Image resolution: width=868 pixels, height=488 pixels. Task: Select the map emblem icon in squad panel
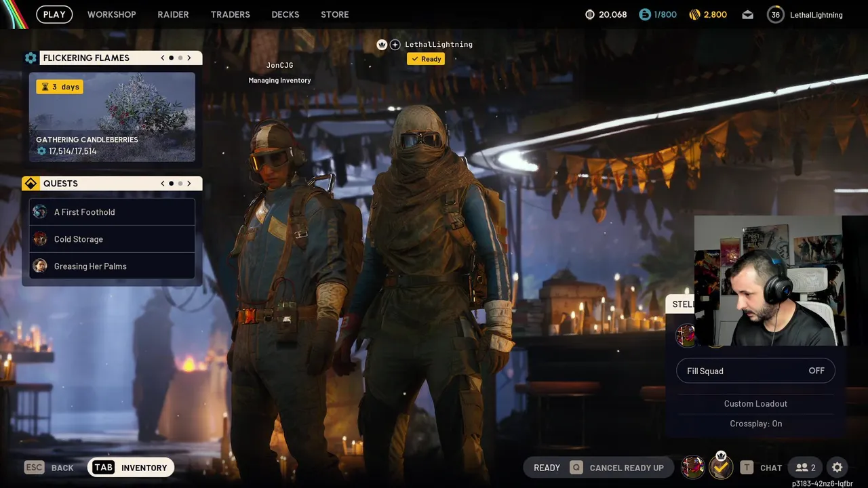point(686,334)
